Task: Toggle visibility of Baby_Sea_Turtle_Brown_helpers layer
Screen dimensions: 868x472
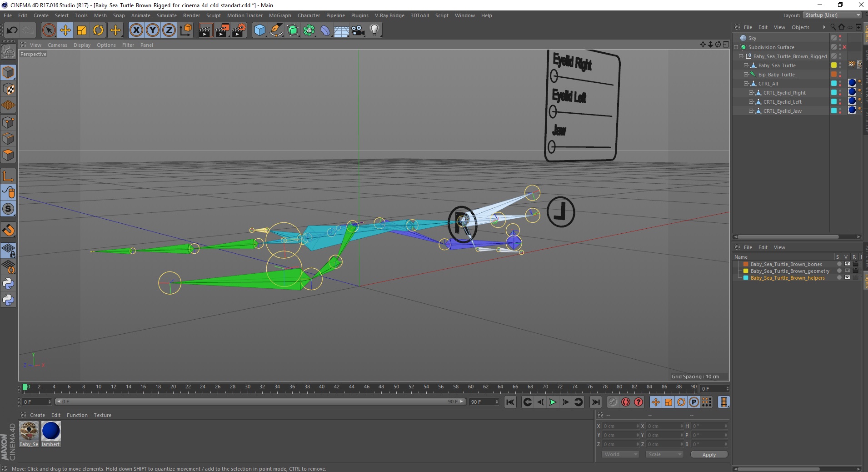Action: point(847,278)
